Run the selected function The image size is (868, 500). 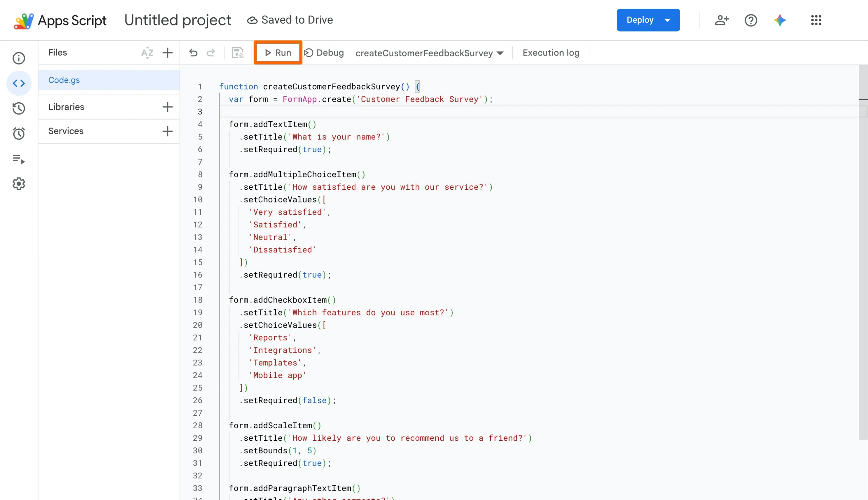pos(278,53)
